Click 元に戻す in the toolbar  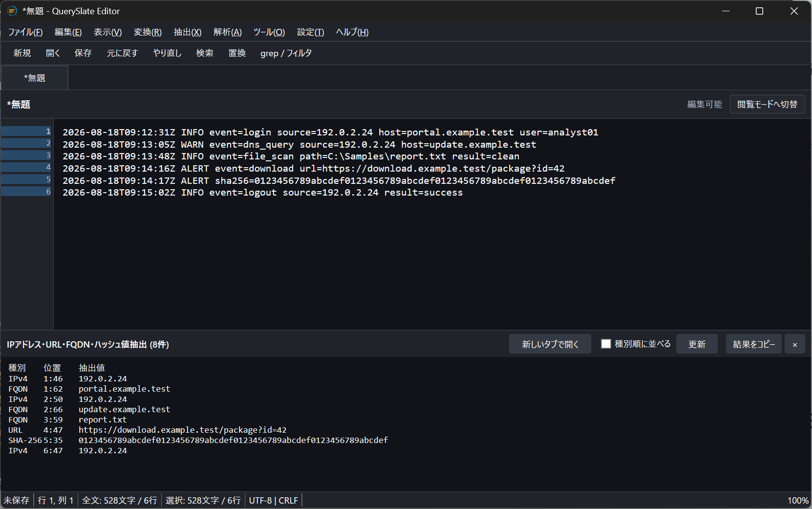coord(123,53)
